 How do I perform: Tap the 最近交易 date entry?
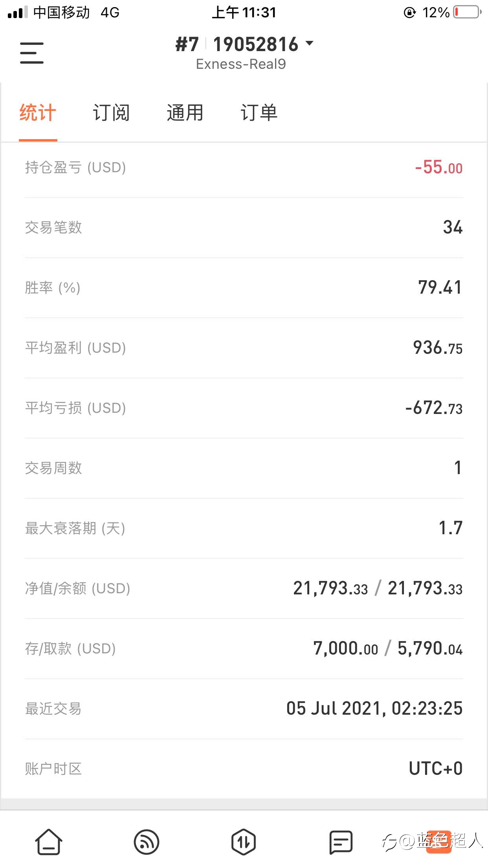[374, 708]
